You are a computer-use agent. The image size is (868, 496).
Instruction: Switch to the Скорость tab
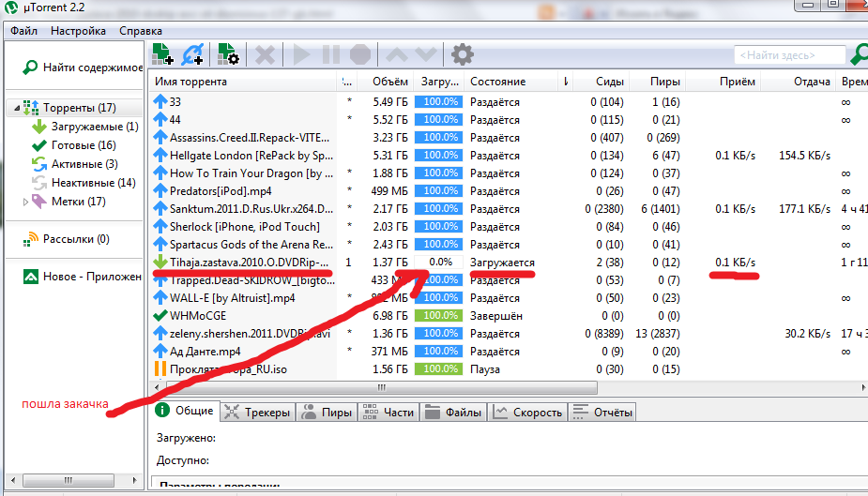click(x=527, y=413)
